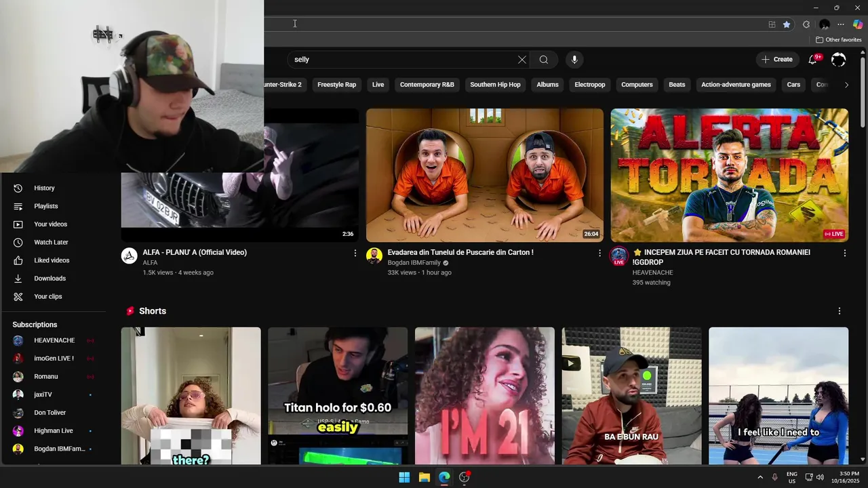This screenshot has width=868, height=488.
Task: Open the 'there?' Short thumbnail
Action: (x=191, y=396)
